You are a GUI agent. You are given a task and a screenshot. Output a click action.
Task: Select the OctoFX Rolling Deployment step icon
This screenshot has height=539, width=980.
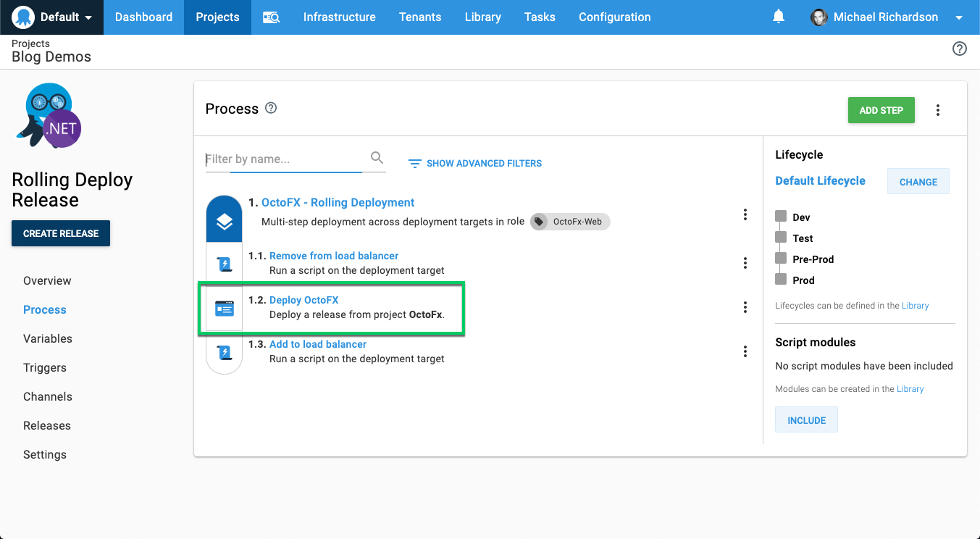(224, 219)
